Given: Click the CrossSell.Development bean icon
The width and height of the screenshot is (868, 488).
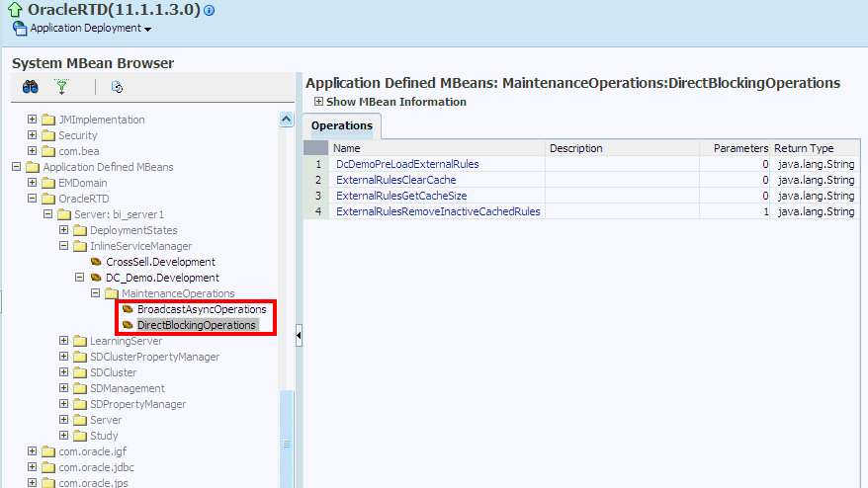Looking at the screenshot, I should [x=96, y=262].
